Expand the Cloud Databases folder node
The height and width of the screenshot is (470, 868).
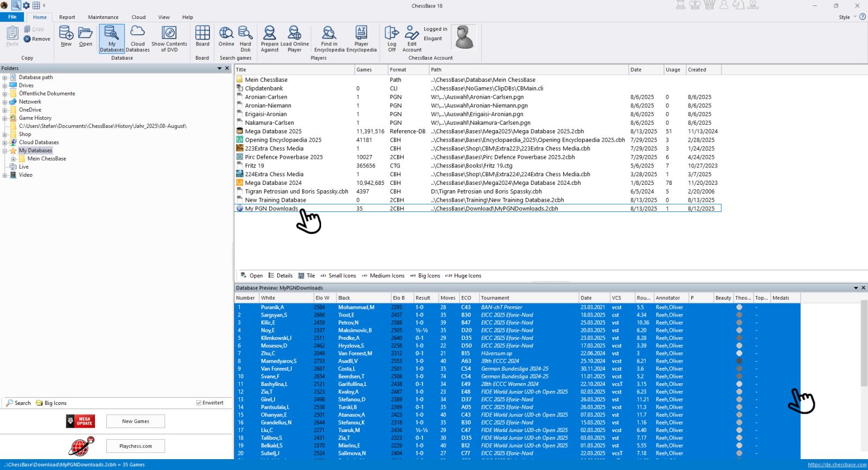(x=5, y=143)
